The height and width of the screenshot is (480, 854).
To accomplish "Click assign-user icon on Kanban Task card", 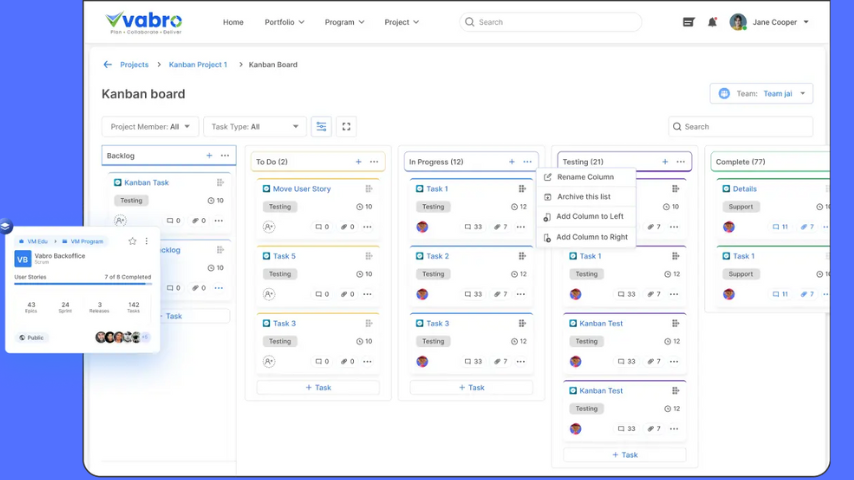I will [120, 221].
